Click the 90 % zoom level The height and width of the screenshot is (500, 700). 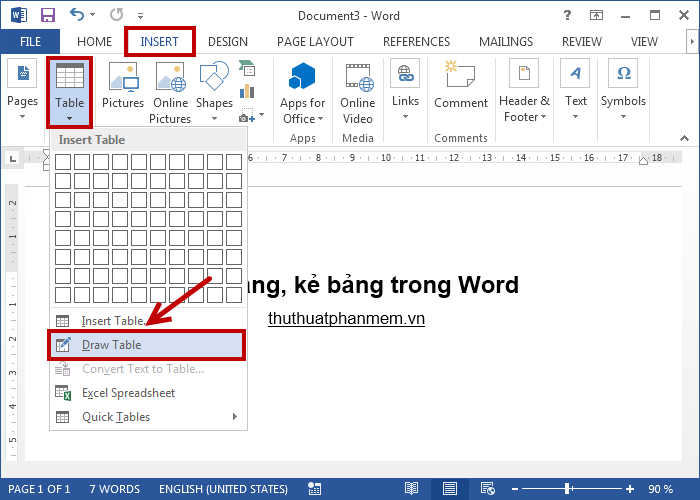(660, 489)
